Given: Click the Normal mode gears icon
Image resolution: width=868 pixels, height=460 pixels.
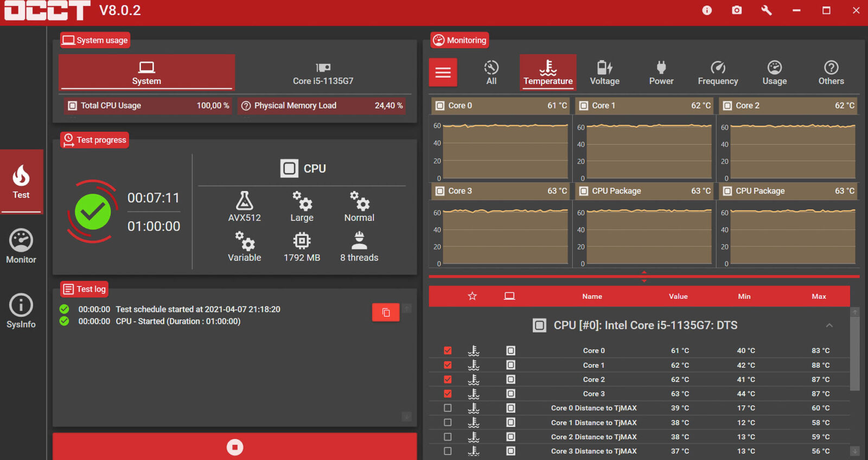Looking at the screenshot, I should click(360, 201).
